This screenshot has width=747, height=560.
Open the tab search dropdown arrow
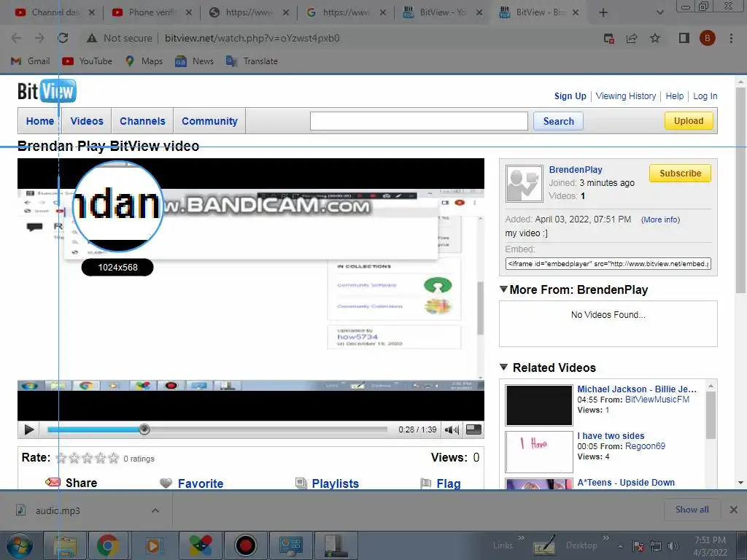pos(659,12)
